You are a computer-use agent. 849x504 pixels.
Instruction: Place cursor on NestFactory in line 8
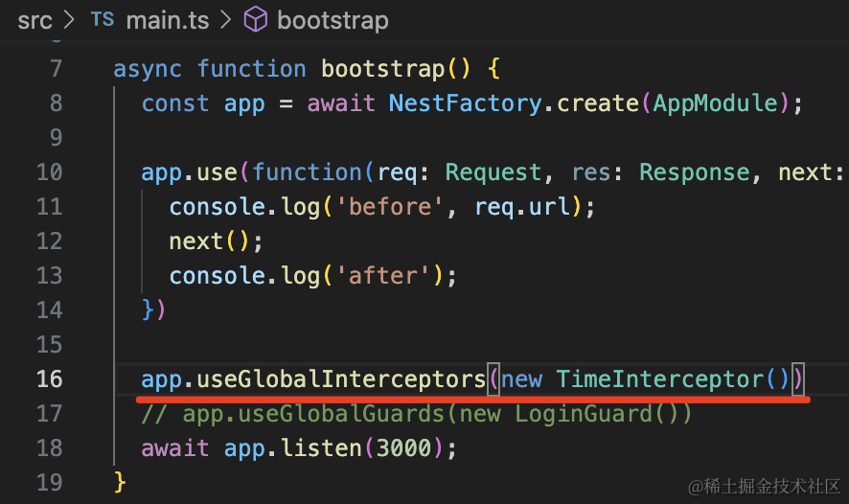pyautogui.click(x=464, y=103)
